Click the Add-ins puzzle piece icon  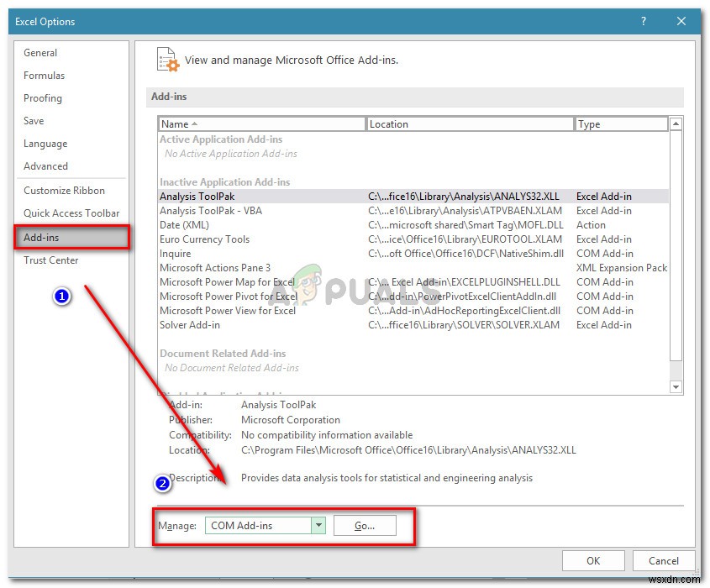coord(167,59)
